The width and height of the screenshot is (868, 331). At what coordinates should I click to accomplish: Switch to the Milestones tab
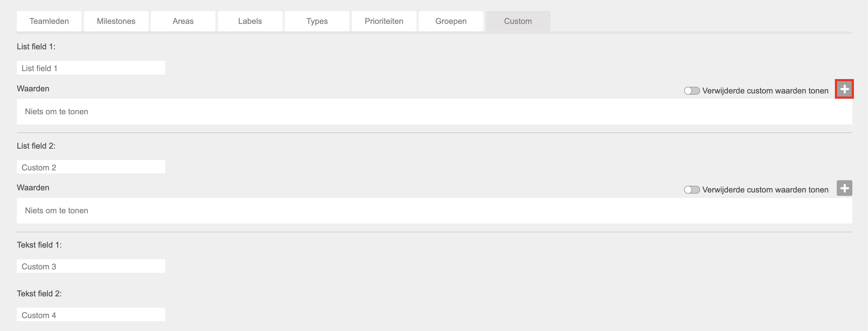pos(116,21)
